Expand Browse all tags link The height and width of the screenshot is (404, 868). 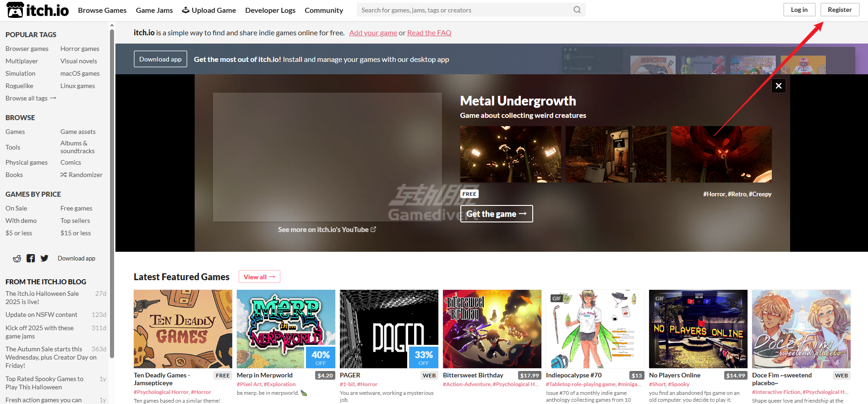tap(30, 98)
